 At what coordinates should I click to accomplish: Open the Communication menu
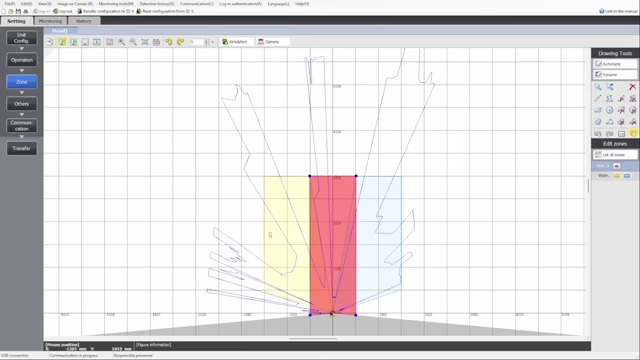(x=197, y=4)
